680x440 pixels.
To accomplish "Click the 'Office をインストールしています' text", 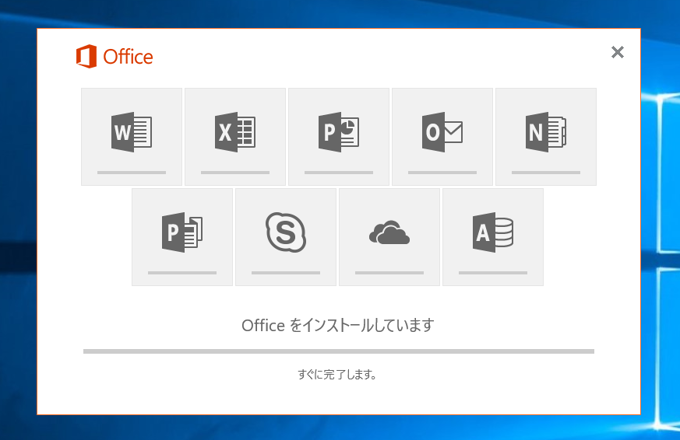I will [x=338, y=325].
